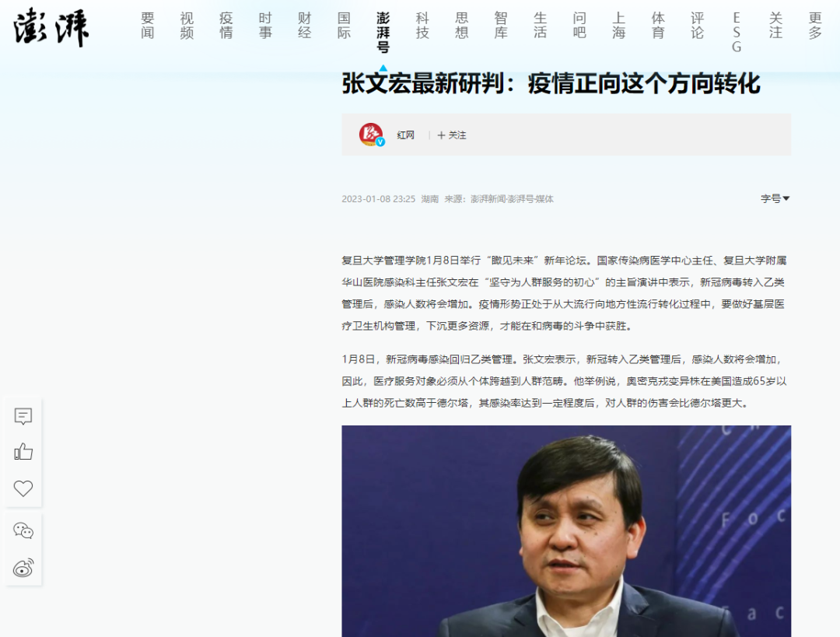Click the thumbs-up like icon
The width and height of the screenshot is (840, 637).
(x=23, y=452)
